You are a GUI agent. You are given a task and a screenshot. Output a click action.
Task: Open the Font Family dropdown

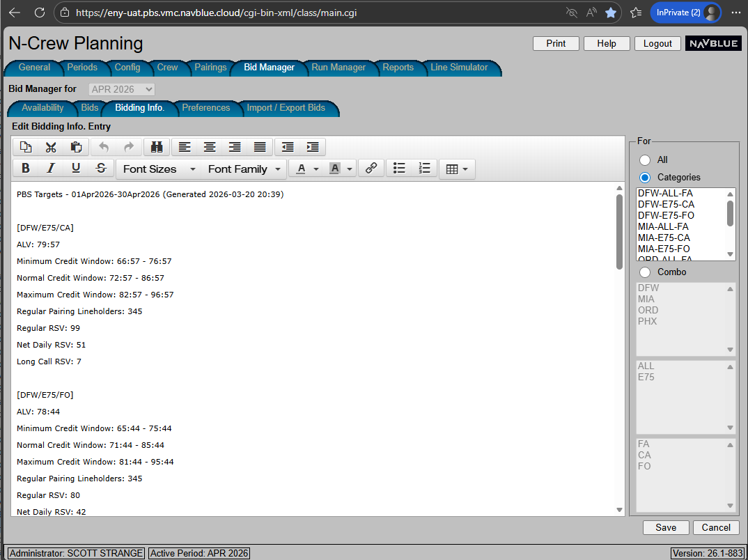coord(244,169)
